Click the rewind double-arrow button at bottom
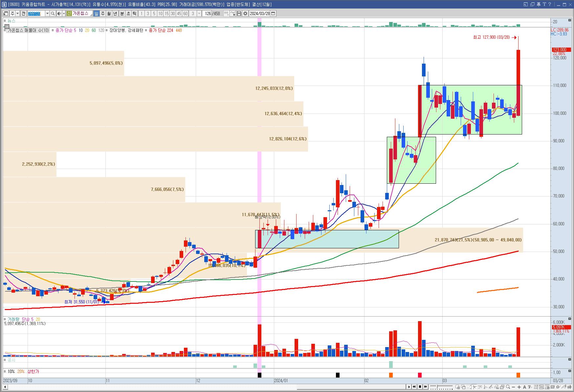Image resolution: width=574 pixels, height=392 pixels. tap(414, 387)
